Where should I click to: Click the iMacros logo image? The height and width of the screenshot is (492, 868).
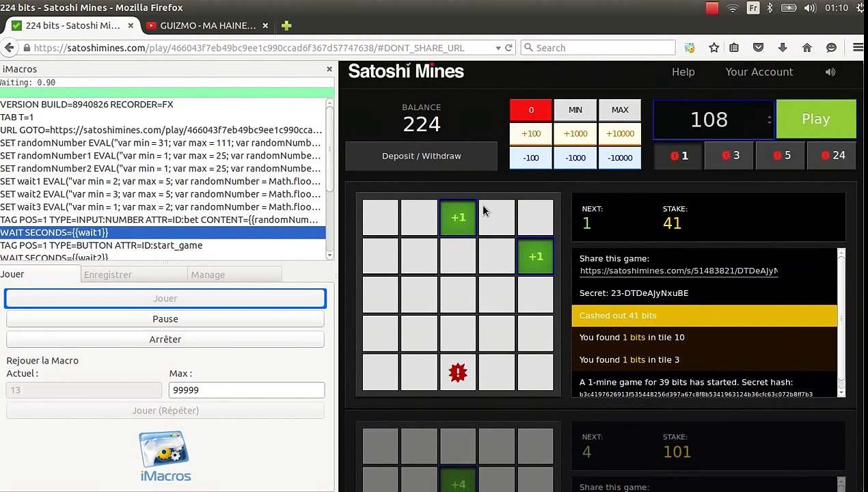pyautogui.click(x=165, y=457)
